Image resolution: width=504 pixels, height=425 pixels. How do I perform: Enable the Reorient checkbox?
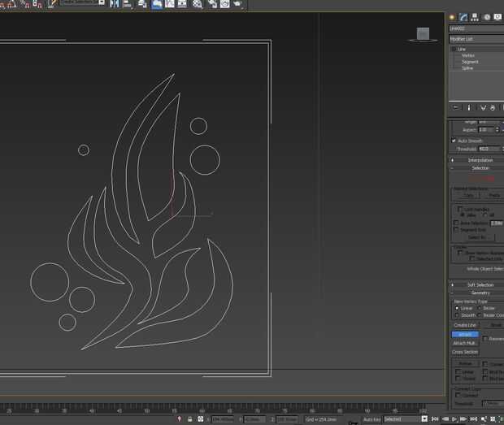[x=485, y=339]
